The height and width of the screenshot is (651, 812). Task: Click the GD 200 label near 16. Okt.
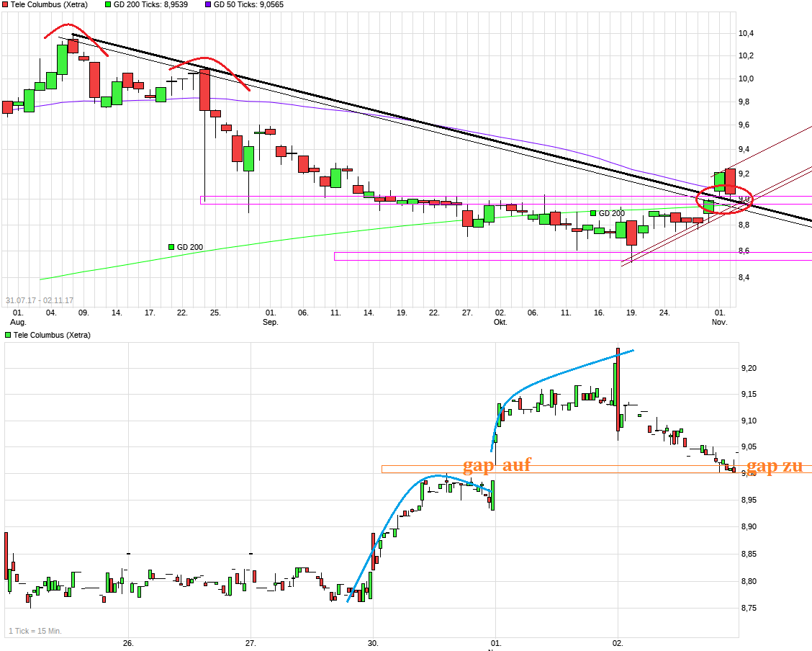tap(611, 213)
